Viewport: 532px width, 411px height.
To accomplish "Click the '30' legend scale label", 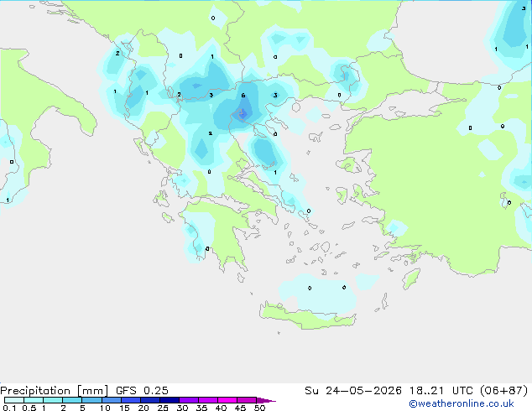I will [x=182, y=408].
